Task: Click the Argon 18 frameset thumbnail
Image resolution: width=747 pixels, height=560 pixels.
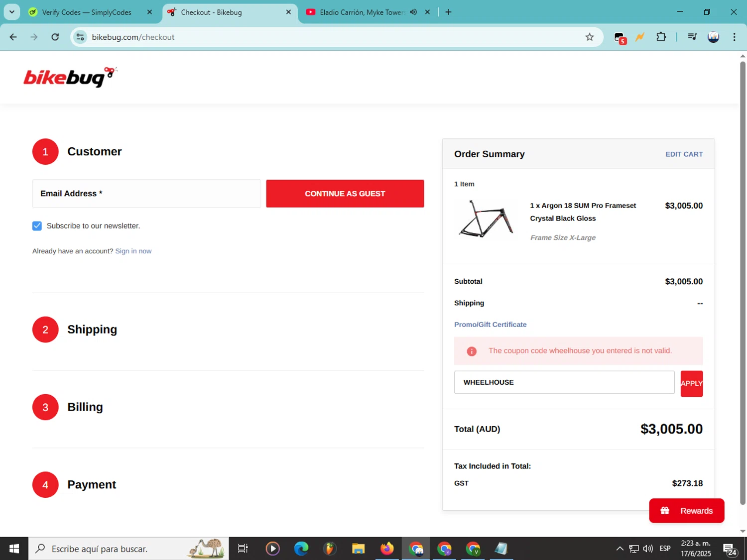Action: 486,219
